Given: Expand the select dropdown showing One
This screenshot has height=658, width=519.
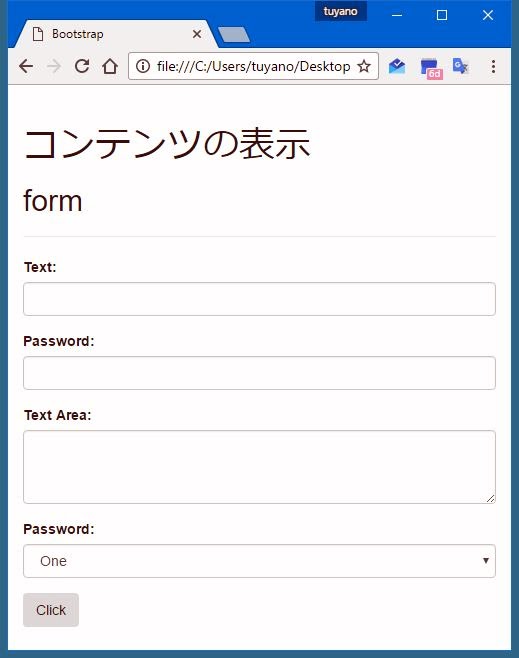Looking at the screenshot, I should [259, 561].
